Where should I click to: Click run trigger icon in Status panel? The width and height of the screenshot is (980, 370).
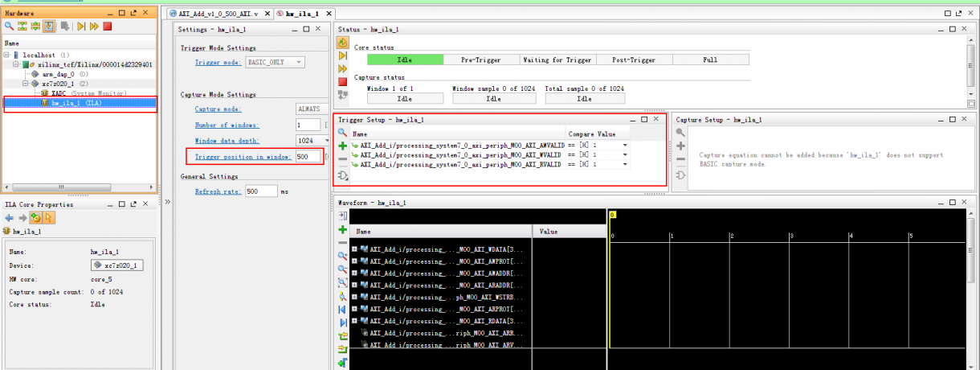pos(343,55)
